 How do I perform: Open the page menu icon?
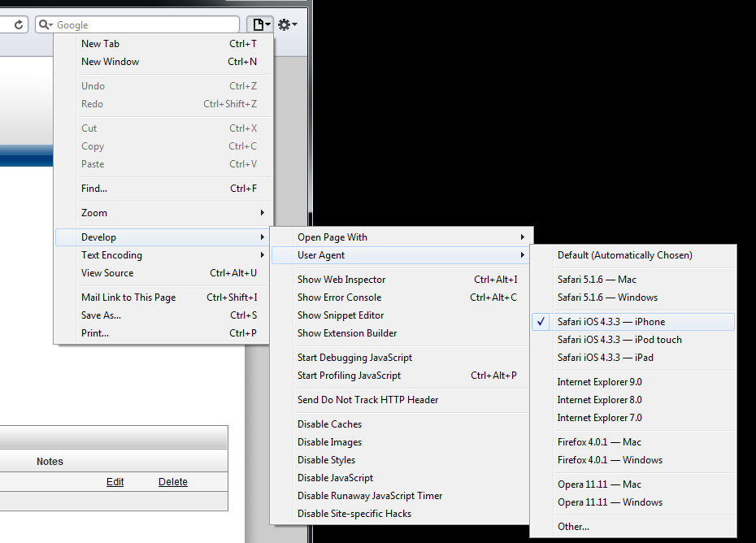[261, 24]
